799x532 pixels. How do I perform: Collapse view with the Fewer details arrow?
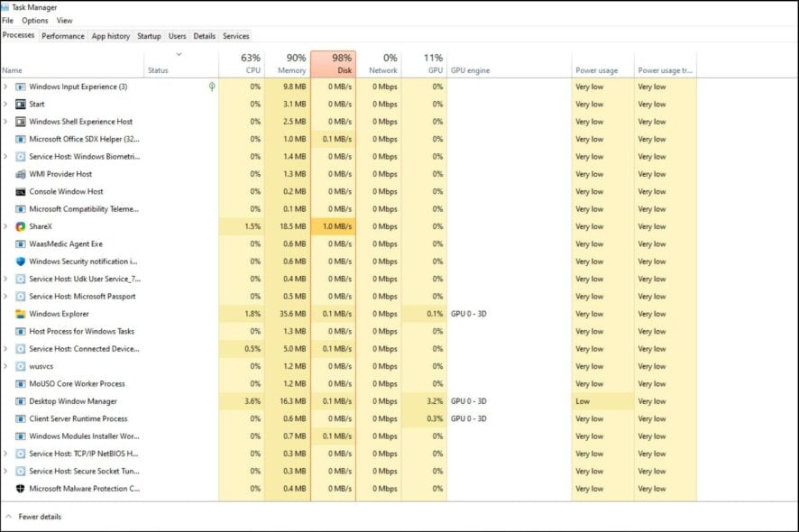click(x=9, y=517)
